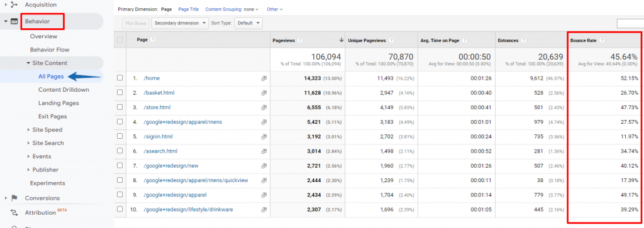Click help icon beside Unique Pageviews
Viewport: 644px width, 228px height.
point(391,40)
